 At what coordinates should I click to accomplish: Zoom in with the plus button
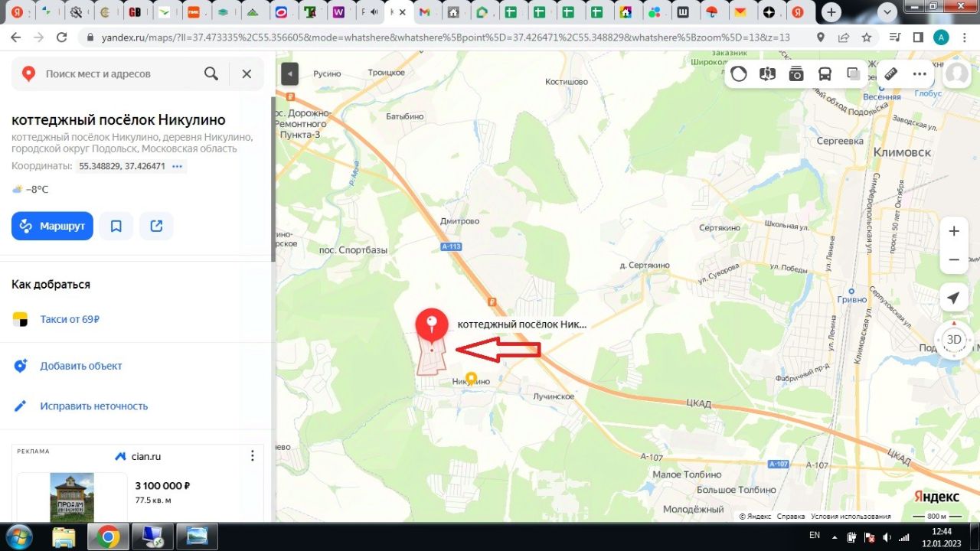pos(953,231)
